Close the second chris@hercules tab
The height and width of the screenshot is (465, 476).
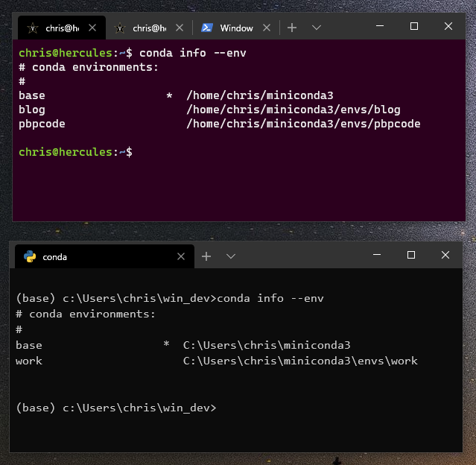point(180,28)
